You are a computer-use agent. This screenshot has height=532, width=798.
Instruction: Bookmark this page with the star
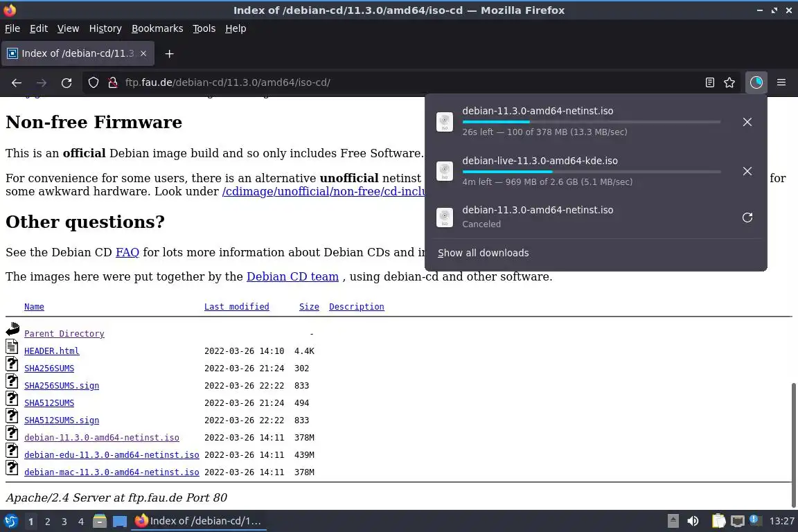[x=729, y=82]
